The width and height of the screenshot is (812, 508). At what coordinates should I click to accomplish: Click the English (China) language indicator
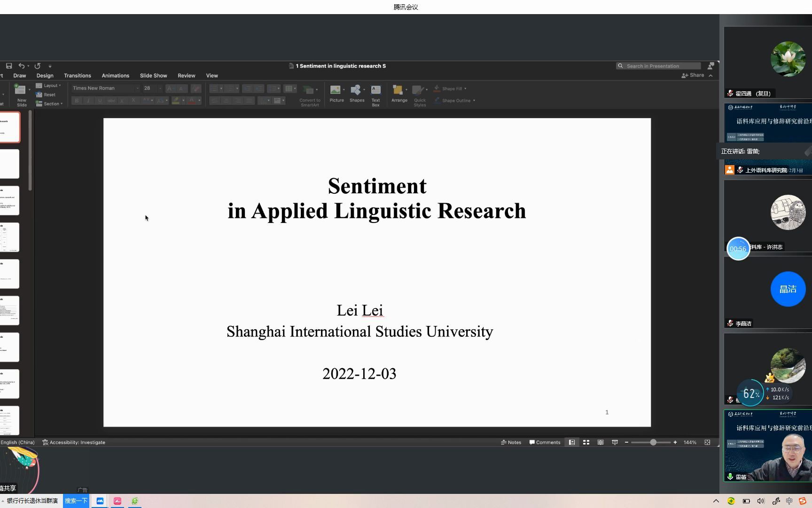(x=17, y=442)
